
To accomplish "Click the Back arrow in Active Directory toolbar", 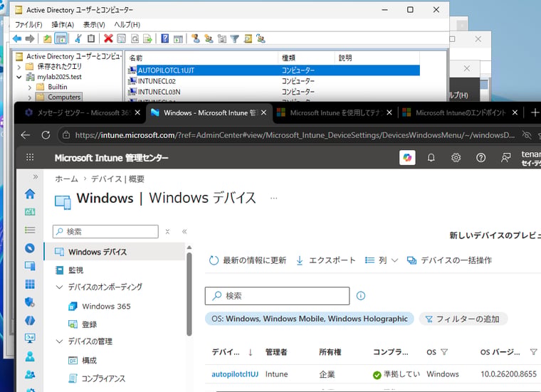I will pyautogui.click(x=17, y=38).
